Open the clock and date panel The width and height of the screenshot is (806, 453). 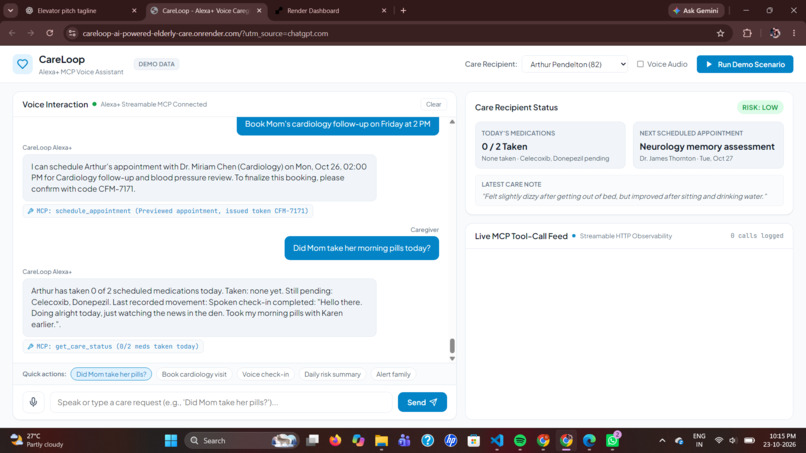point(779,441)
